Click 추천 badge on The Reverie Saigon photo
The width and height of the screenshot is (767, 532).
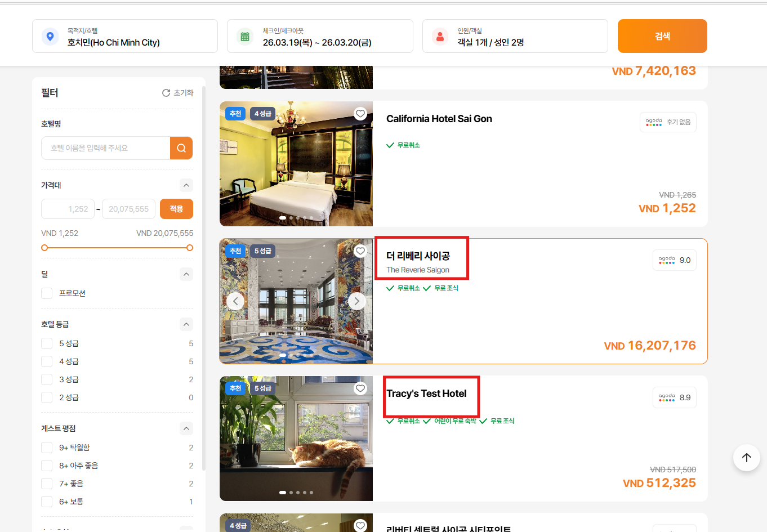(x=235, y=251)
